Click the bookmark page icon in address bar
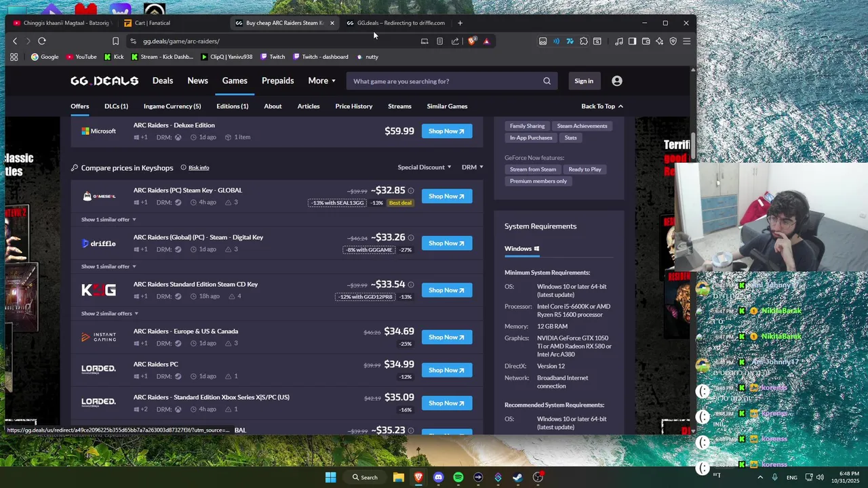The image size is (868, 488). coord(115,41)
